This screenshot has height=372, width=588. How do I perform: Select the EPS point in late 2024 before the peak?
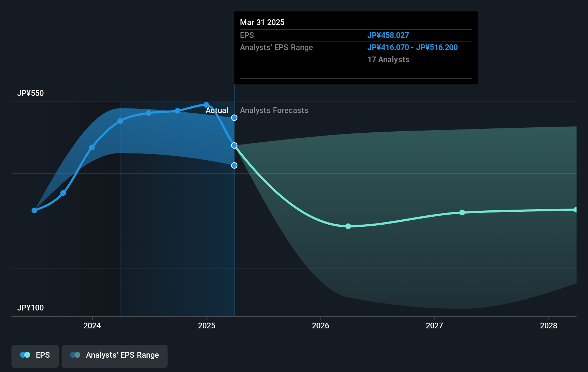point(177,111)
